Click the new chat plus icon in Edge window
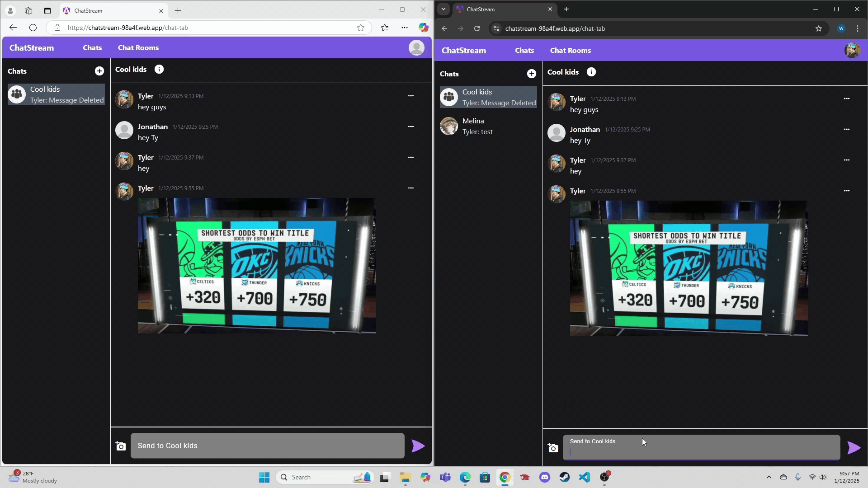The image size is (868, 488). pos(99,71)
